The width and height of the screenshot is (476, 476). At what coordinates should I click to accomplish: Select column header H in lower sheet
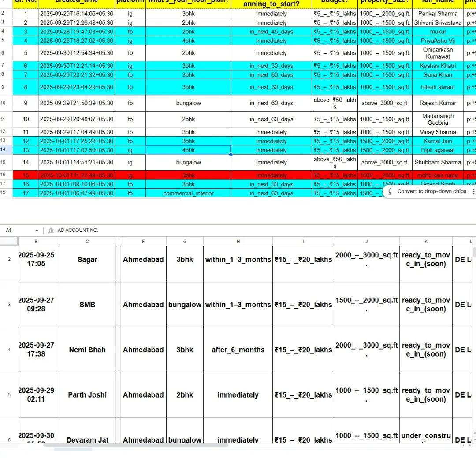pos(238,241)
